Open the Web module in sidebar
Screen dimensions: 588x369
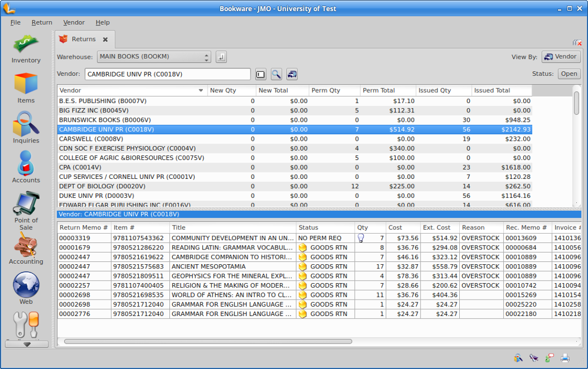tap(26, 288)
